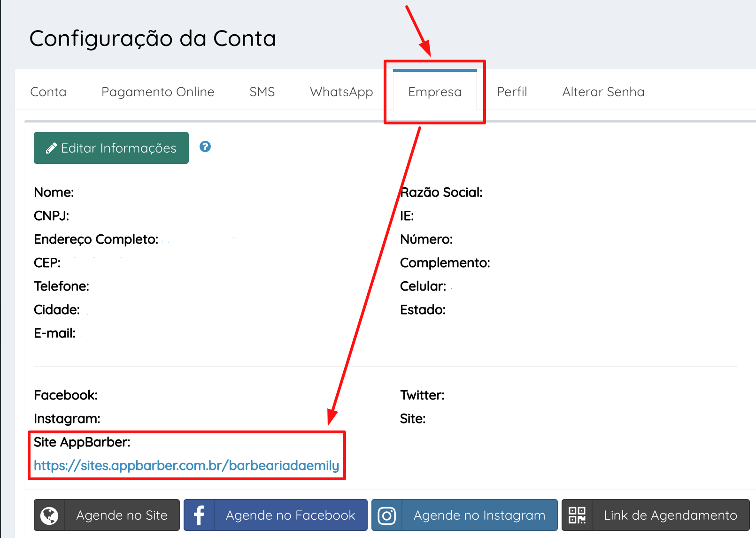Open the sites.appbarber.com.br/barbeariadaemily link

[x=186, y=466]
